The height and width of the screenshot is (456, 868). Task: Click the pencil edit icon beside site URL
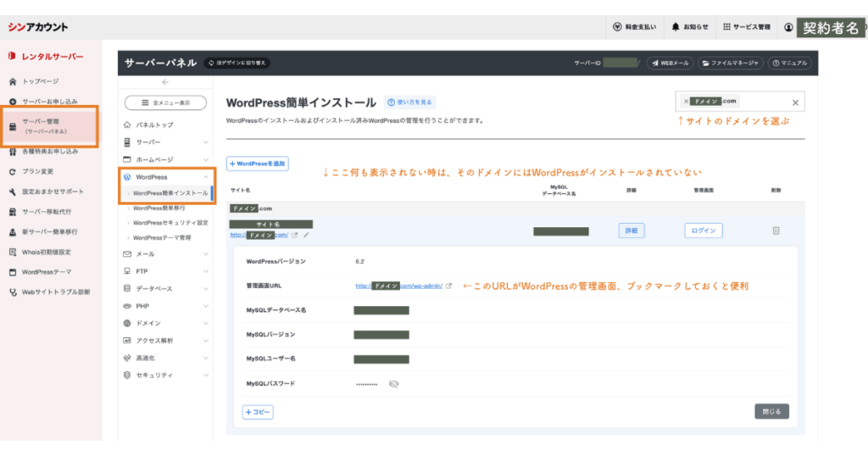tap(306, 235)
